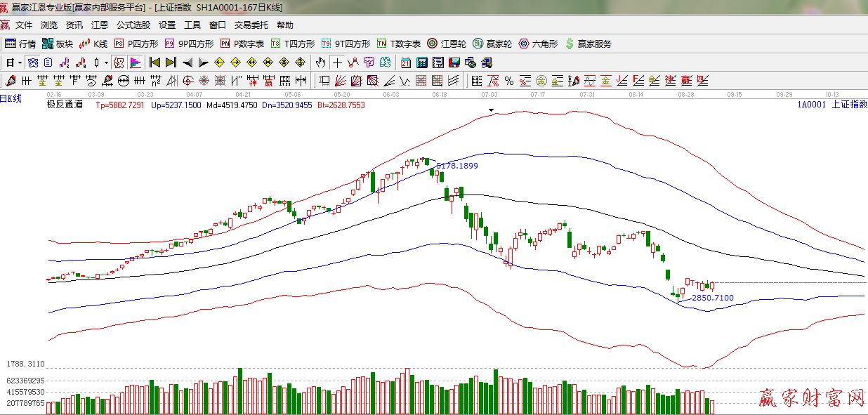Open the 文件 menu

(24, 25)
